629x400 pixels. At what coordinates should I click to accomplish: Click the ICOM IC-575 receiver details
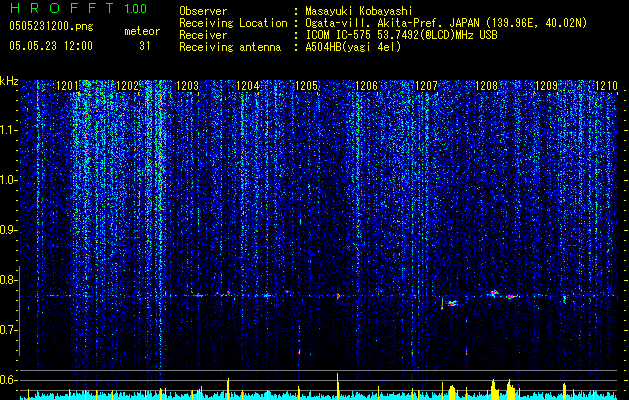tap(401, 35)
